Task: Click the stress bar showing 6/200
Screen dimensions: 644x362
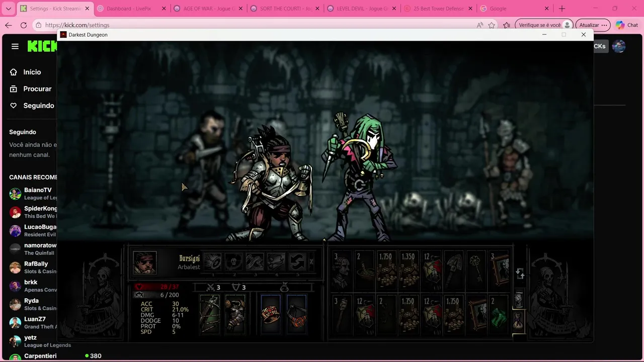Action: point(157,295)
